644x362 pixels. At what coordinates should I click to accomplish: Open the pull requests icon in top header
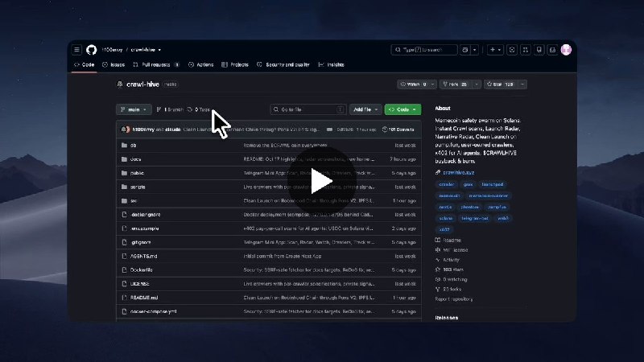(x=526, y=50)
